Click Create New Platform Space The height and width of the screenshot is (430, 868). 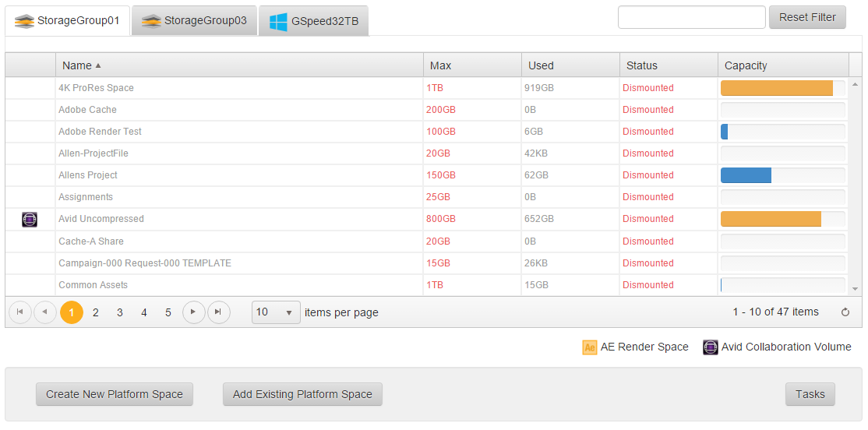(115, 395)
